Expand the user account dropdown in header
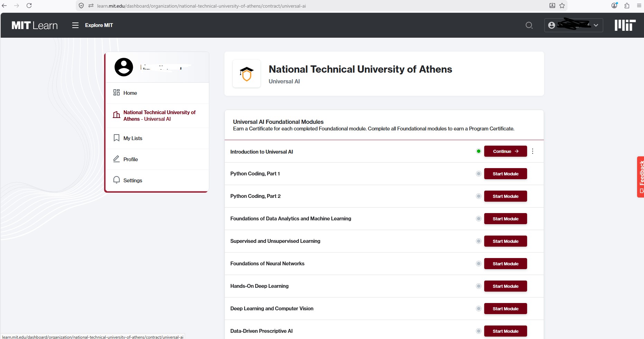This screenshot has height=339, width=644. point(573,25)
